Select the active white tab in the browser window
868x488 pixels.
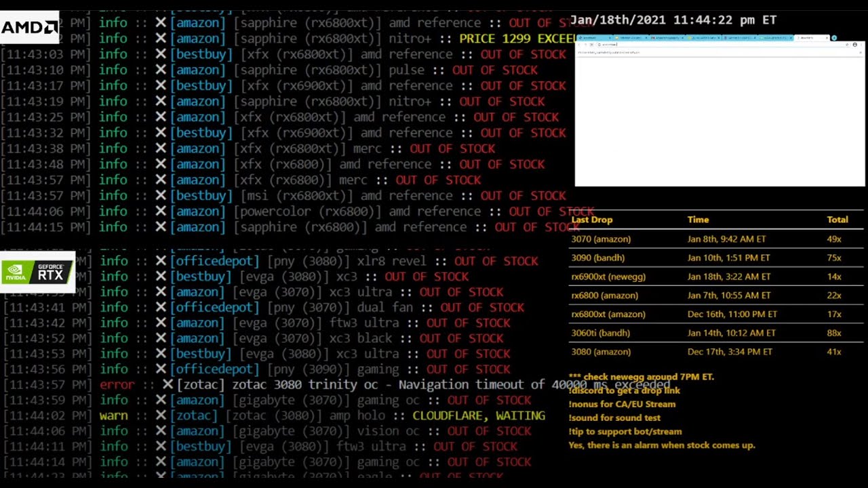point(812,38)
